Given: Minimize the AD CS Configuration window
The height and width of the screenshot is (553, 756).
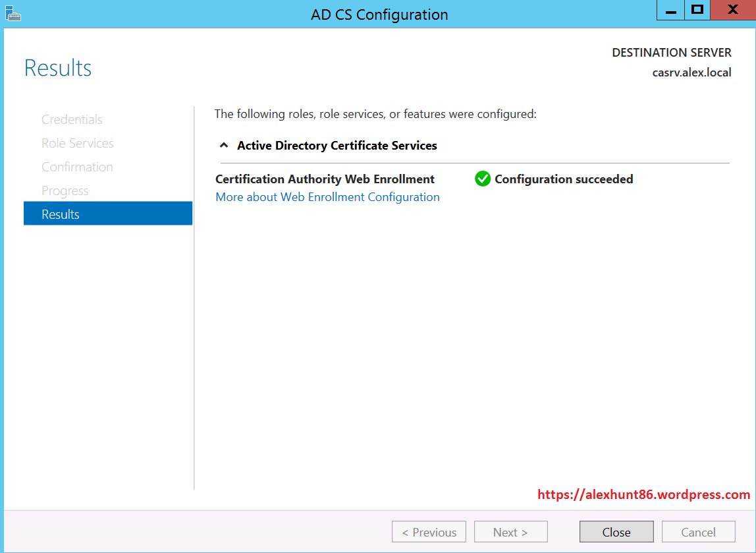Looking at the screenshot, I should [671, 11].
